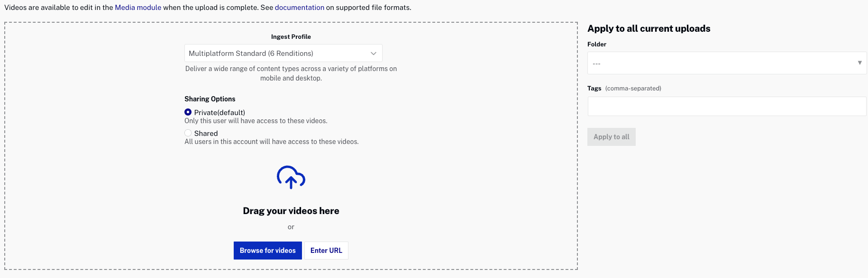Click the "Apply to all current uploads" heading

(649, 28)
